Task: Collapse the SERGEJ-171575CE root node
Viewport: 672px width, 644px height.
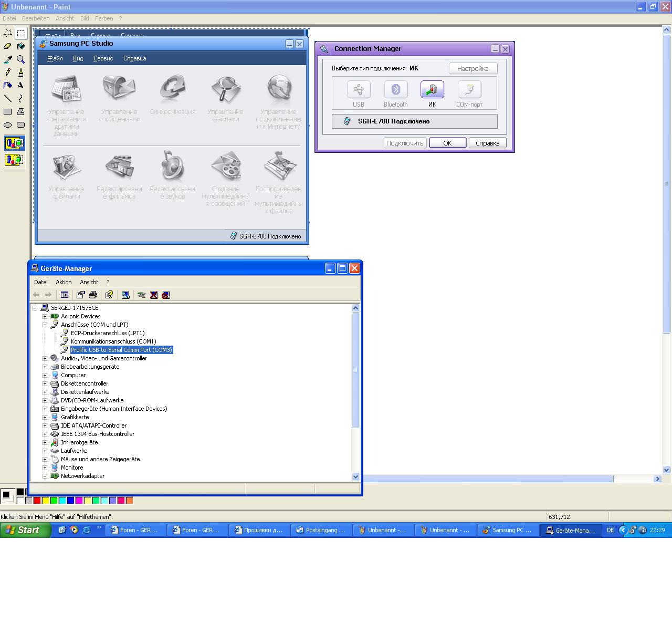Action: click(x=35, y=308)
